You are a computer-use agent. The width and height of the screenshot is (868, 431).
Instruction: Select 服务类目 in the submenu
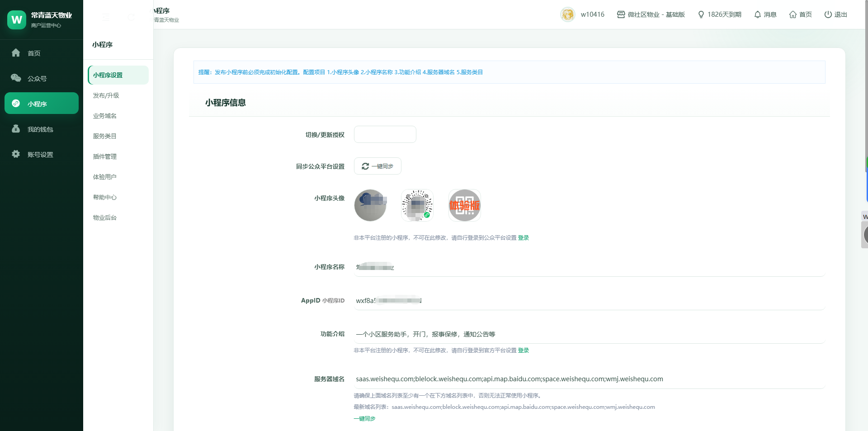point(118,136)
